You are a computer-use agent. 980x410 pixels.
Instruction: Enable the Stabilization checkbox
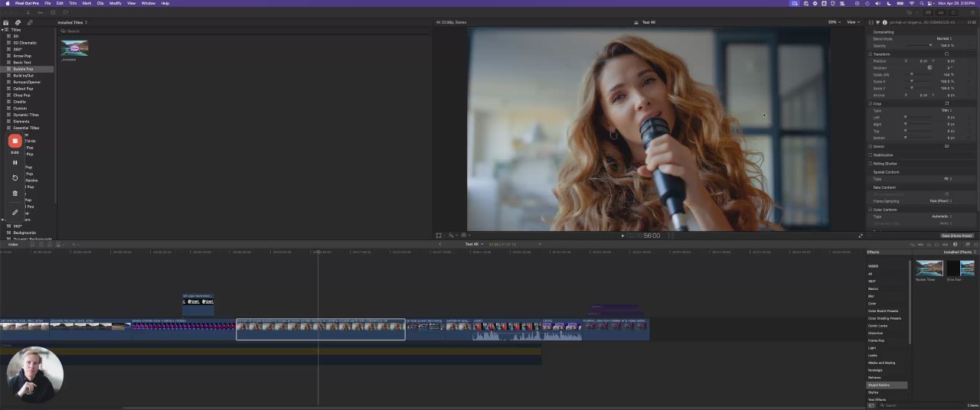(871, 155)
